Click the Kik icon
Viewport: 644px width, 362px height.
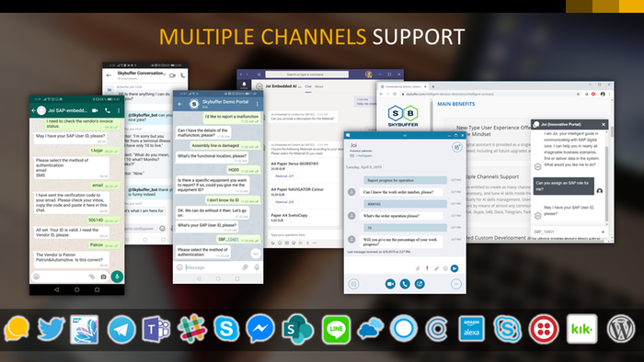coord(581,329)
